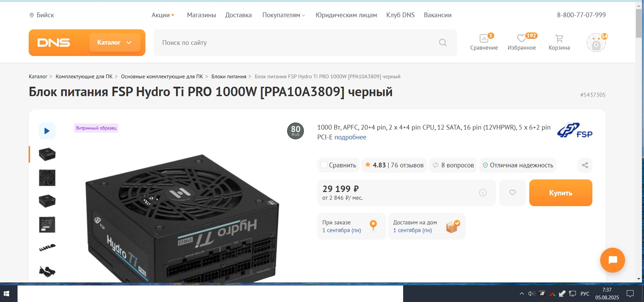Open Избранное favorites heart icon
The image size is (644, 302).
(x=521, y=38)
